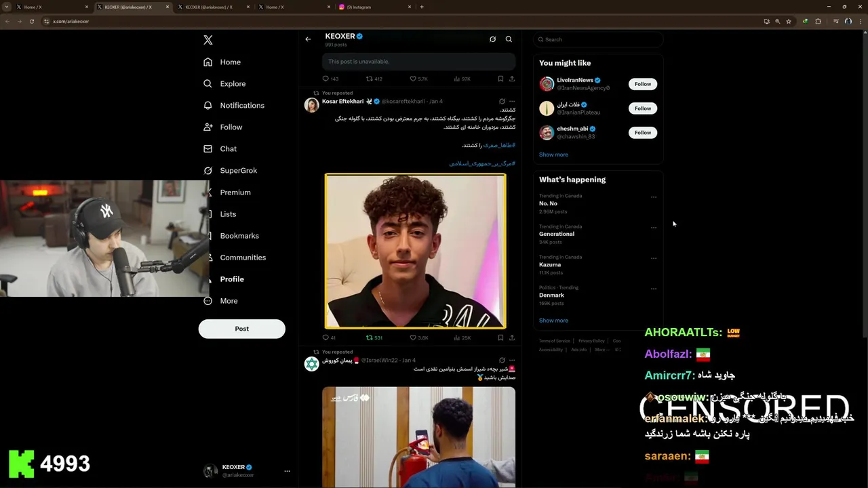Click Grok icon on @IsraelWin22 post
Screen dimensions: 868x488
click(502, 361)
